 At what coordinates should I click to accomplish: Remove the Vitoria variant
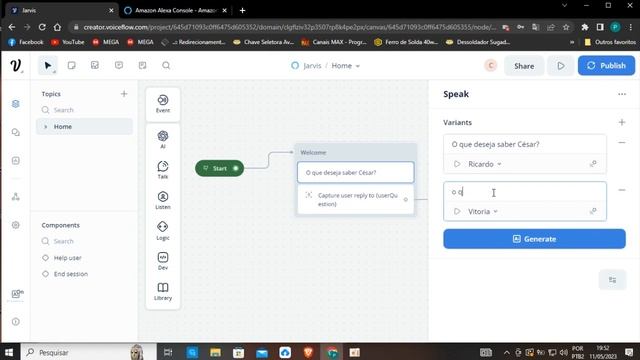622,190
